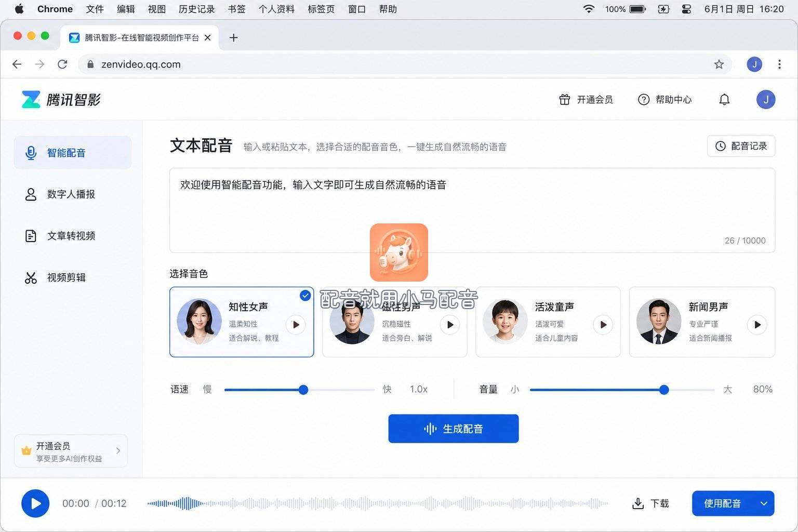Seek within the audio waveform
Viewport: 798px width, 532px height.
click(x=378, y=503)
